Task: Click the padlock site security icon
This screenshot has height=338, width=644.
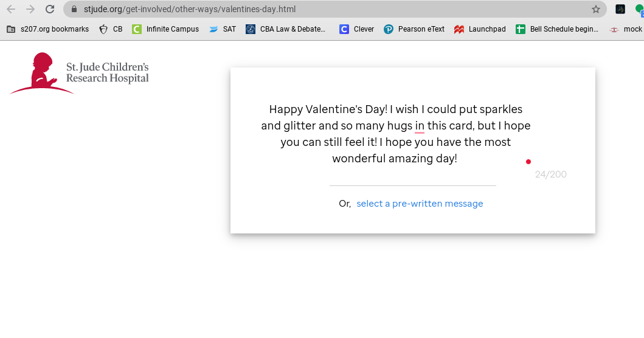Action: [74, 9]
